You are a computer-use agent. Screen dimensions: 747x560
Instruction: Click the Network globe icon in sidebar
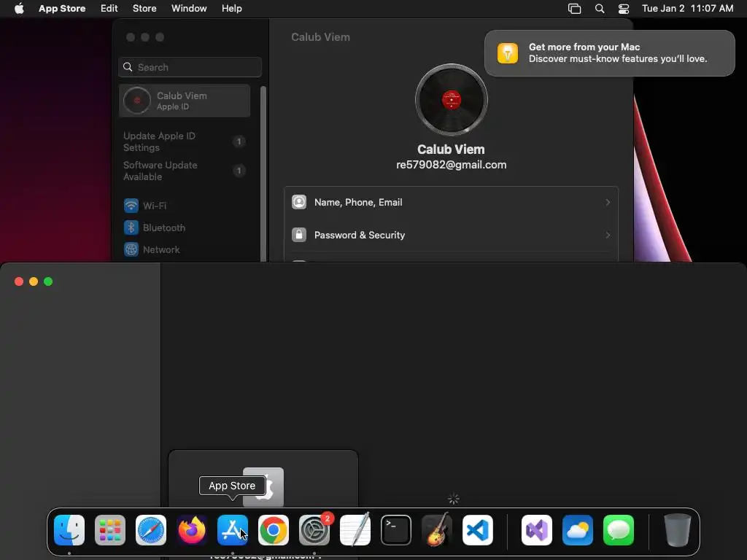pyautogui.click(x=131, y=249)
